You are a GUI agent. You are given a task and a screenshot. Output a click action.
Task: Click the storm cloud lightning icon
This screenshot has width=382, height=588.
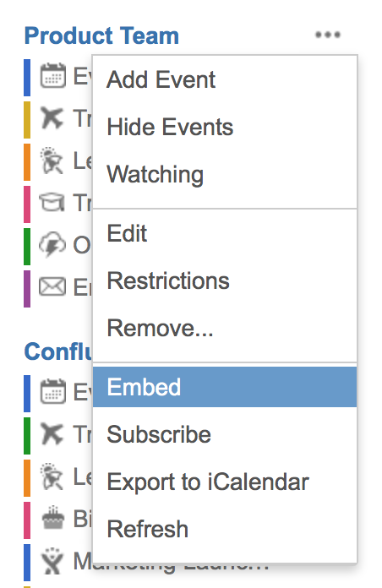pyautogui.click(x=52, y=244)
